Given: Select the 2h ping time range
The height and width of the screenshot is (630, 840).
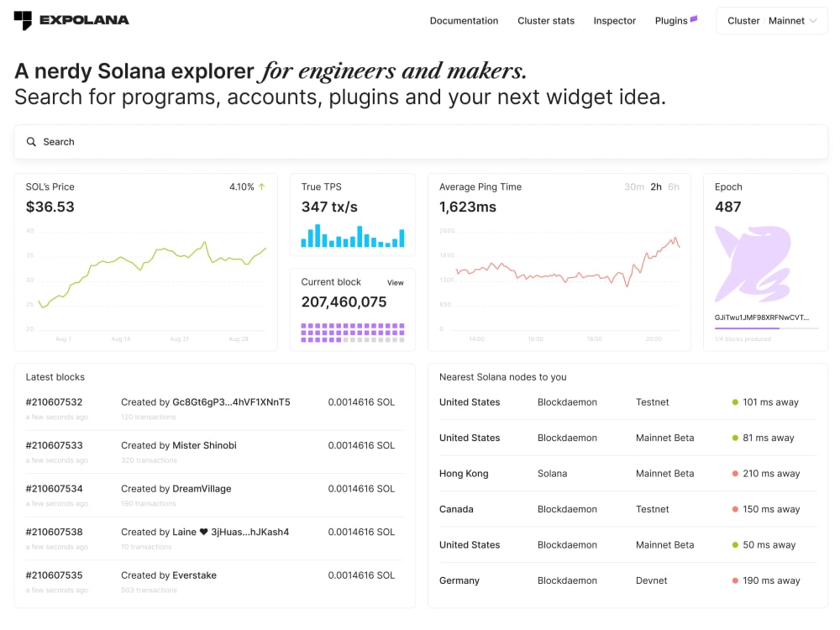Looking at the screenshot, I should (656, 186).
